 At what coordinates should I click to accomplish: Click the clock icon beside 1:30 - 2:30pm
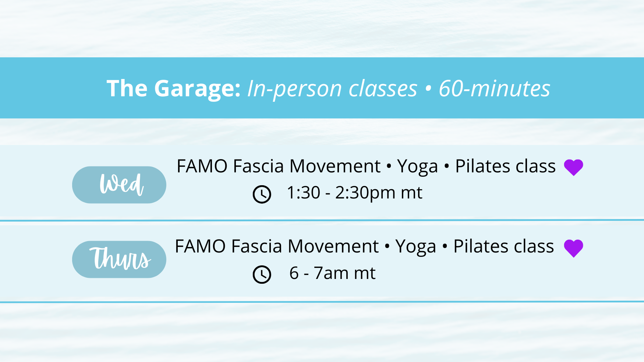pos(262,194)
